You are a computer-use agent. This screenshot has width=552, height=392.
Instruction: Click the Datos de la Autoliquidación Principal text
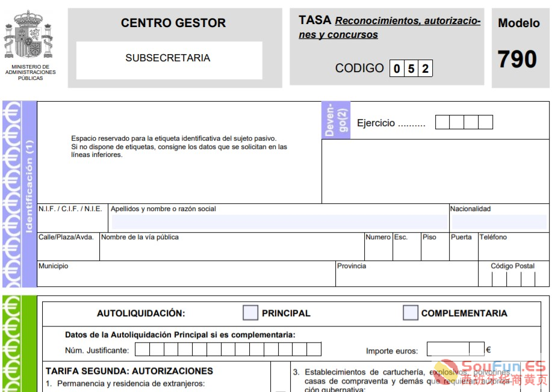[x=180, y=335]
